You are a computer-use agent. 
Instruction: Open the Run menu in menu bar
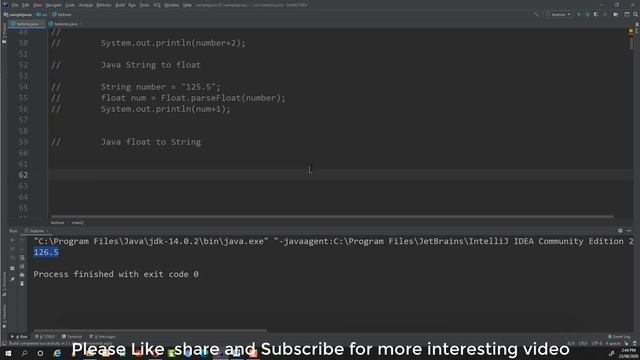pos(132,5)
